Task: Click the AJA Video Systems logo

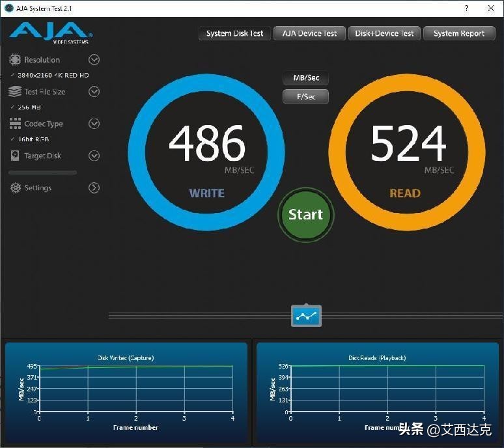Action: (x=51, y=33)
